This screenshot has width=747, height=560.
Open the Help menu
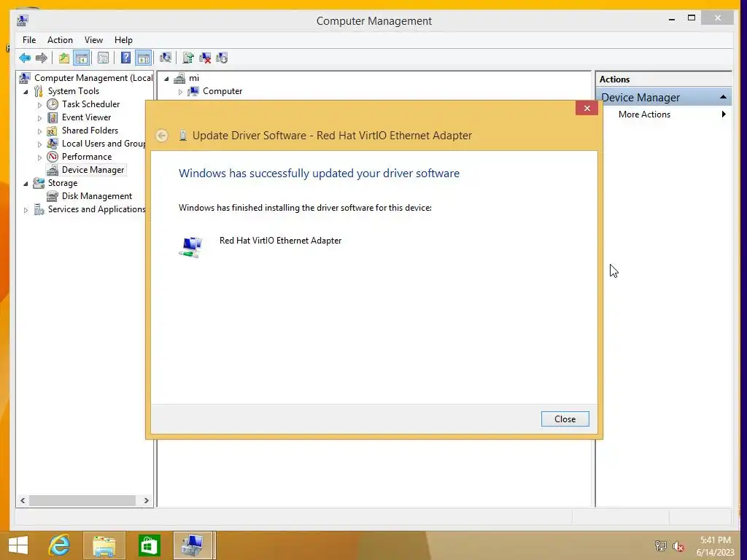[123, 40]
